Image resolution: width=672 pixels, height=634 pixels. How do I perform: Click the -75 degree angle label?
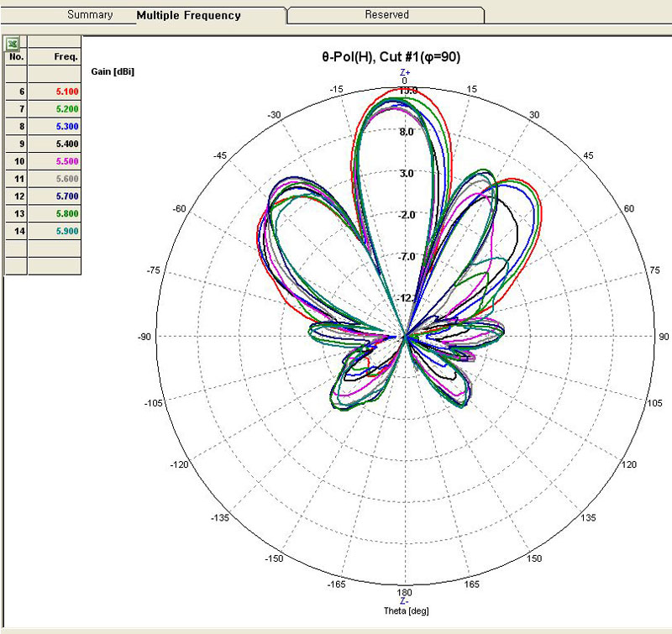click(153, 270)
